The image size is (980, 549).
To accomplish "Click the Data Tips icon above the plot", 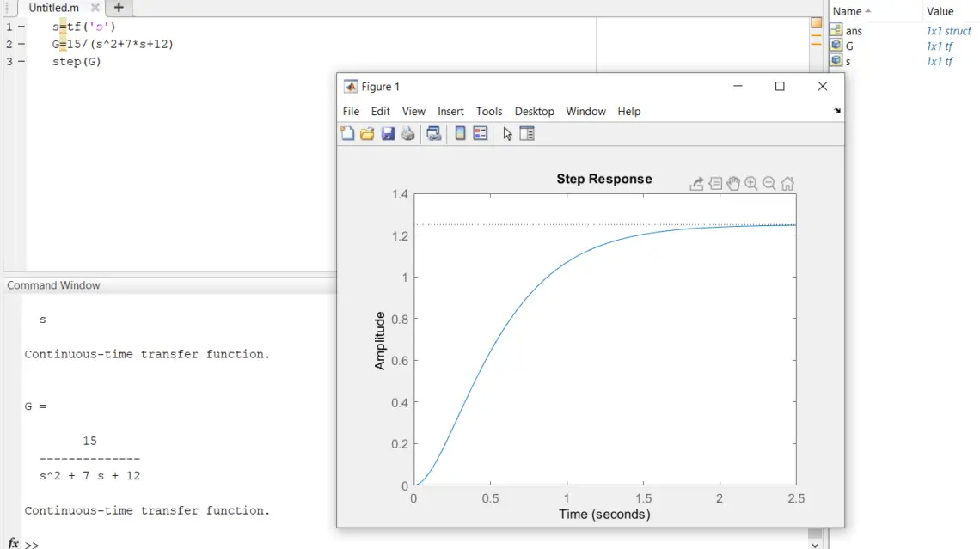I will 715,184.
